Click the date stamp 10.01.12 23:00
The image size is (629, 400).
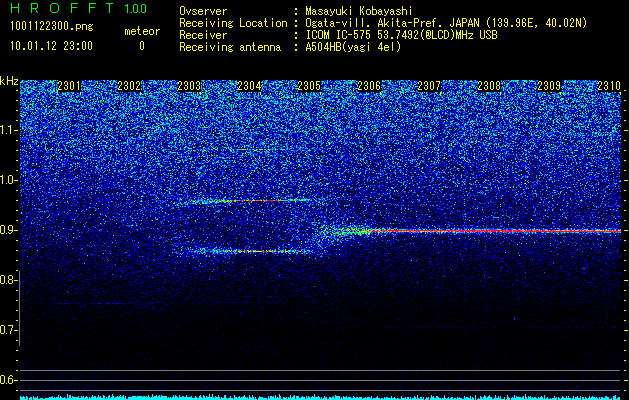pos(51,46)
